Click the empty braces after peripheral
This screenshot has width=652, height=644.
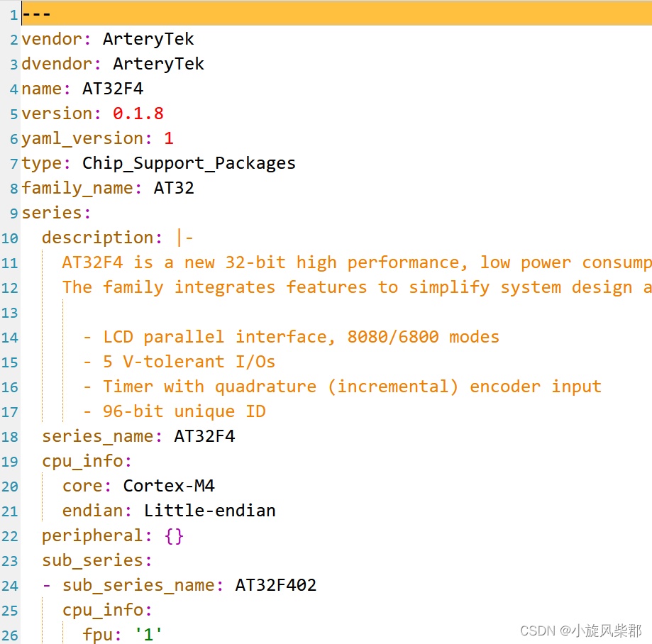pyautogui.click(x=174, y=535)
